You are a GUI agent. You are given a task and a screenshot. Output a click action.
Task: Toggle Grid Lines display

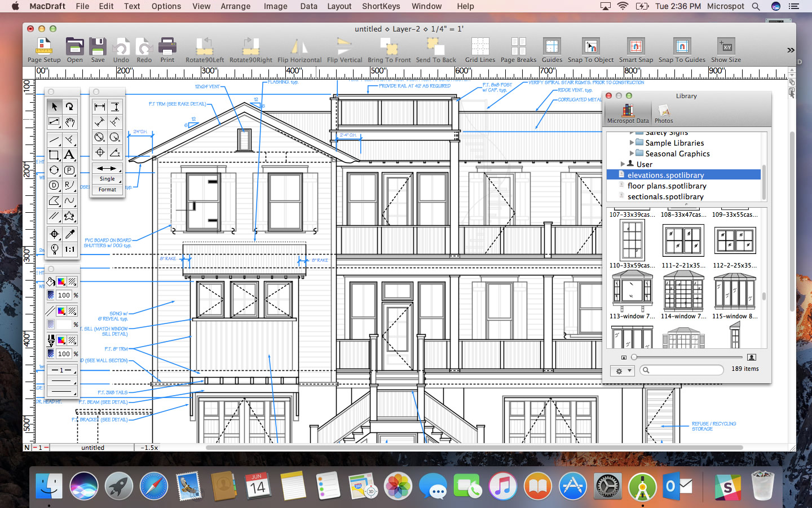pyautogui.click(x=480, y=50)
